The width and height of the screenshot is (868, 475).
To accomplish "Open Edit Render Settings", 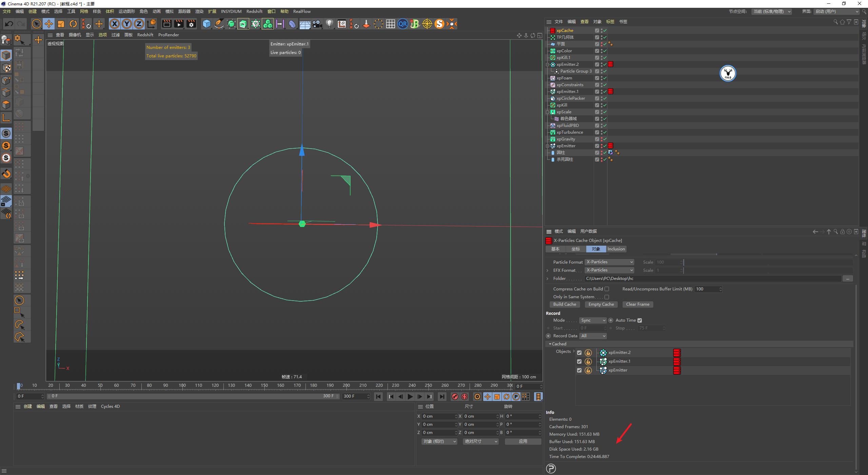I will click(191, 24).
